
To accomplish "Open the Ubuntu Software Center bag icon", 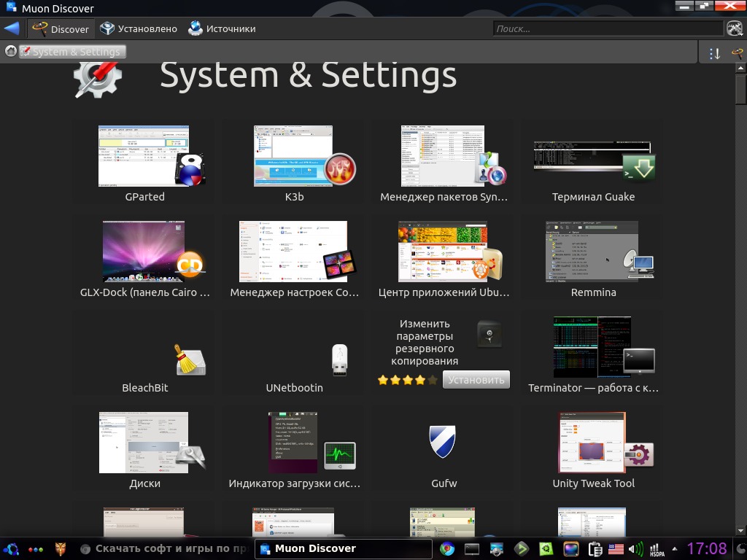I will pos(487,265).
